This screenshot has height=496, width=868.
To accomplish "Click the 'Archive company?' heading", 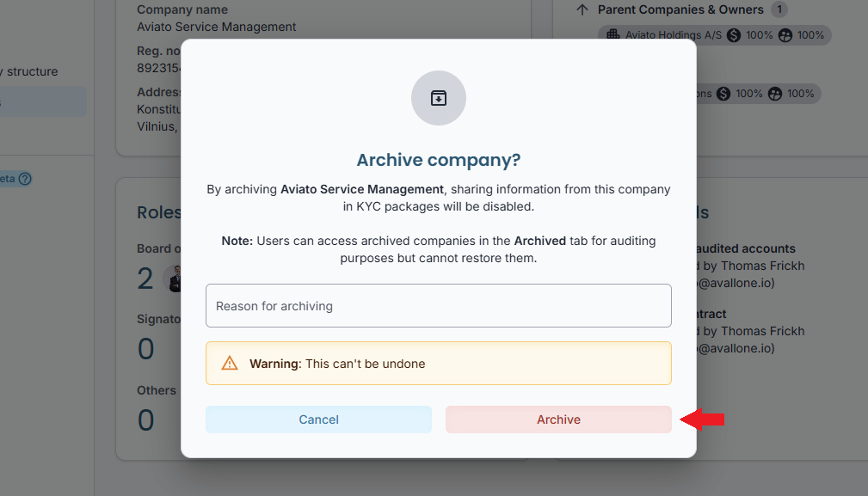I will click(439, 160).
